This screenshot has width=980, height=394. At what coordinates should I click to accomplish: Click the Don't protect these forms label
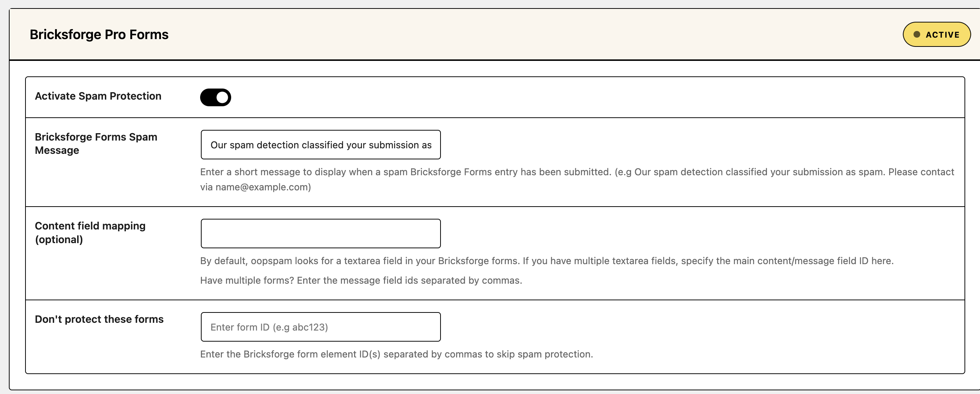[x=99, y=319]
